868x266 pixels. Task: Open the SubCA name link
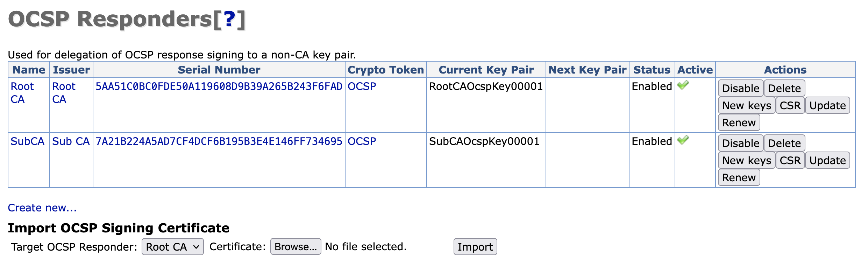point(27,141)
